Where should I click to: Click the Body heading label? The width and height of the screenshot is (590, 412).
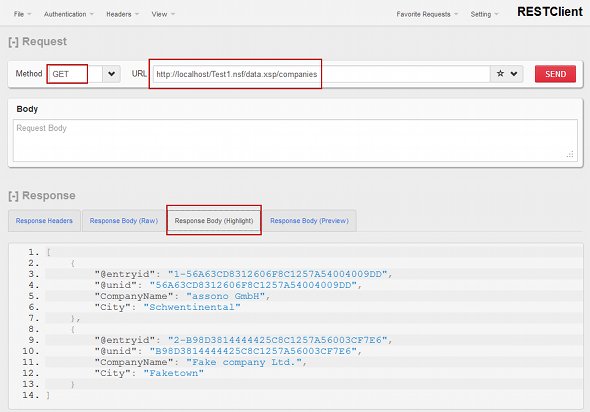point(27,109)
